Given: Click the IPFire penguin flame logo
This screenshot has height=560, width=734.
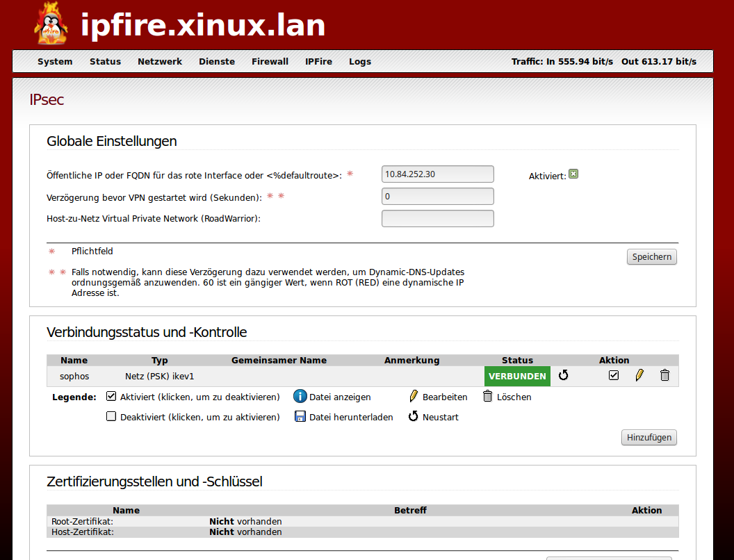Looking at the screenshot, I should point(51,24).
